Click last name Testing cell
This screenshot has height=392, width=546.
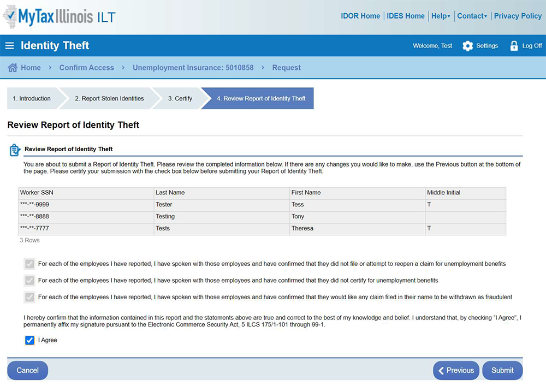coord(222,217)
